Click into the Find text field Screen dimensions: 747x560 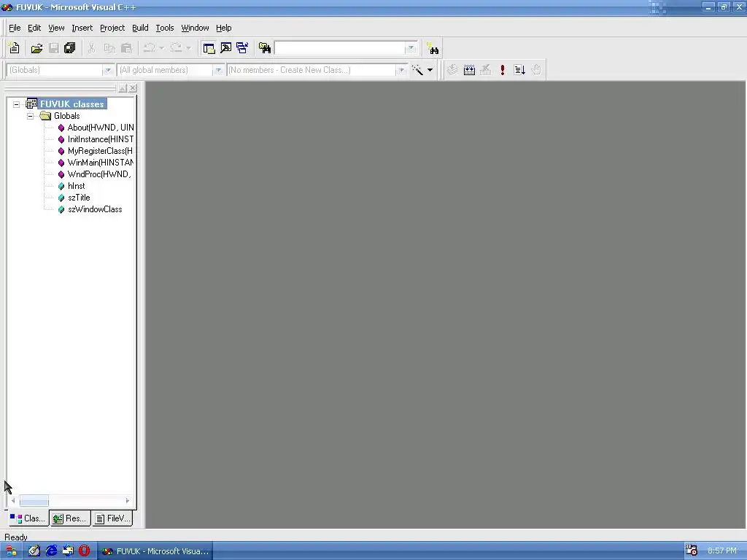(x=340, y=48)
